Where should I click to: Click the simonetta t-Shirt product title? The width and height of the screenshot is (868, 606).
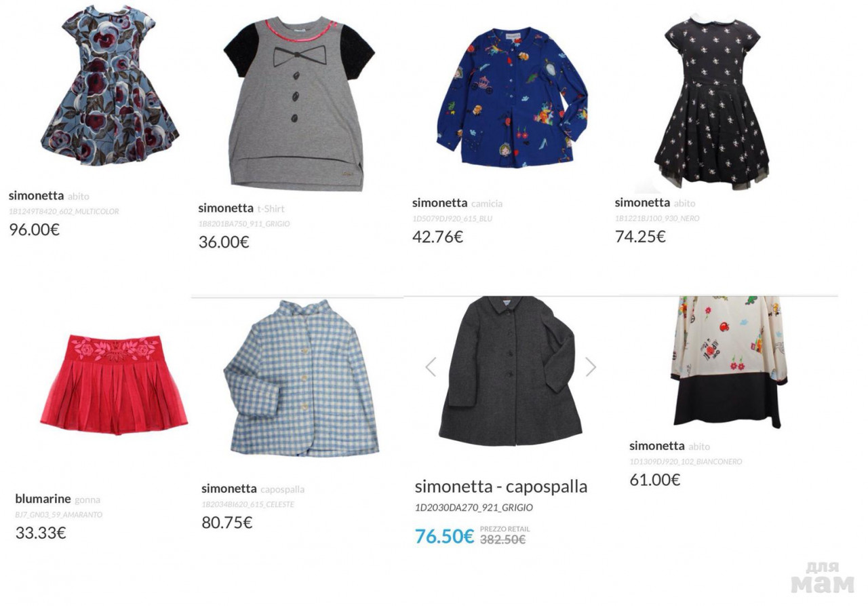coord(241,208)
